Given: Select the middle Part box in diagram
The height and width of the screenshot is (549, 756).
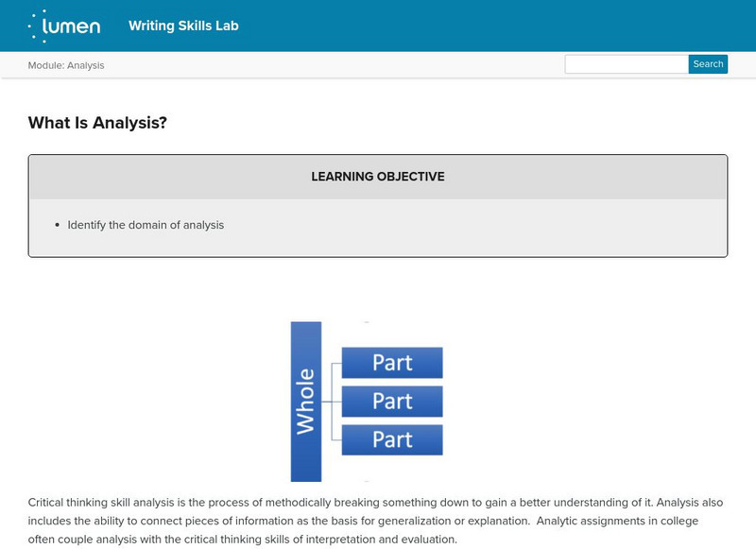Looking at the screenshot, I should coord(392,402).
